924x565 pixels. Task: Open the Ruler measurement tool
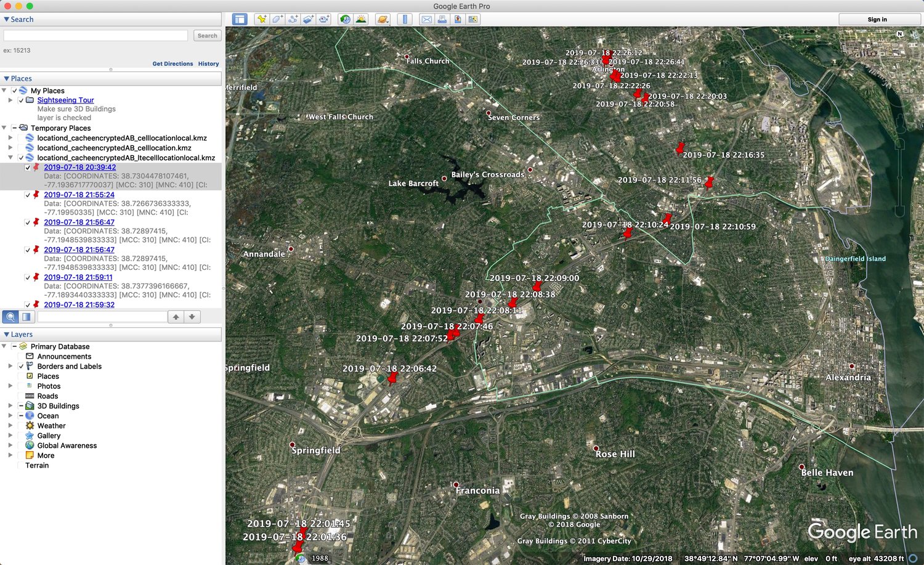click(x=405, y=19)
